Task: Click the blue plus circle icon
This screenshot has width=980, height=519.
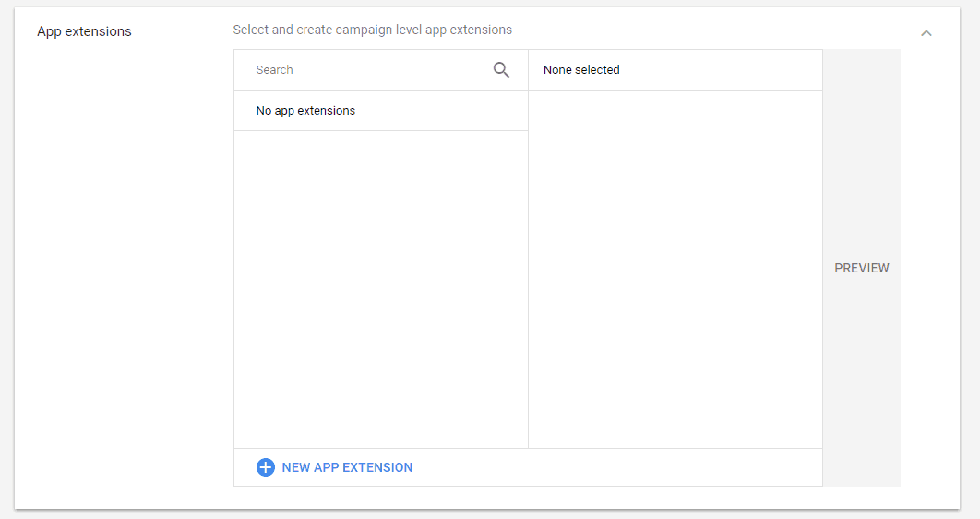Action: tap(266, 467)
